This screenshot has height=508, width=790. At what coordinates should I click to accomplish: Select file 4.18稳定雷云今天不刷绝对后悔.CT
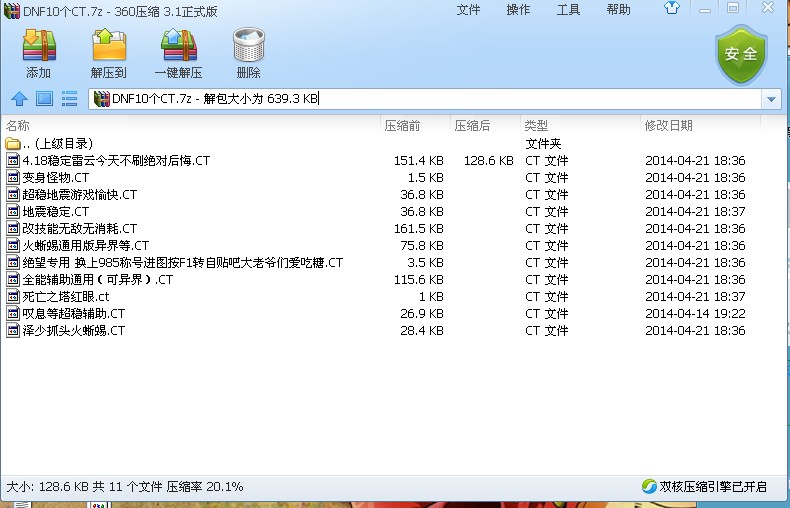point(116,161)
